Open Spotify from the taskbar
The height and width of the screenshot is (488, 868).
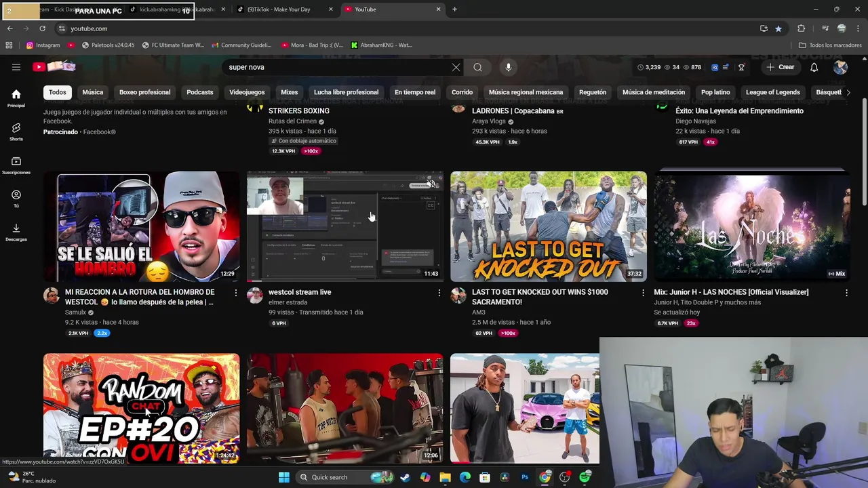585,477
